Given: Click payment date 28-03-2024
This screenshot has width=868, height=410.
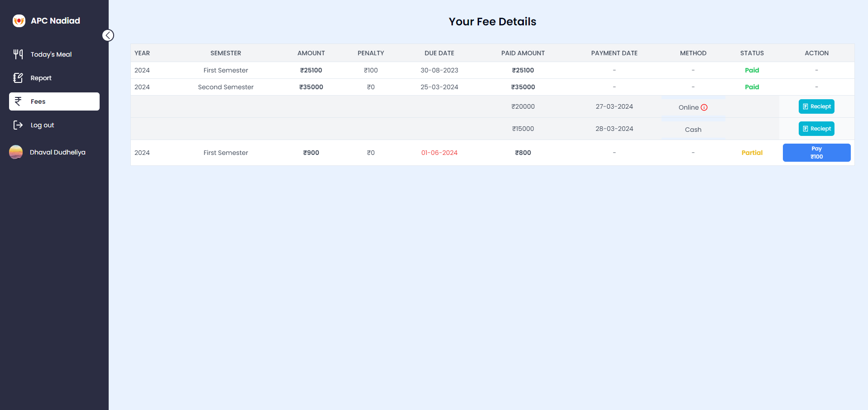Looking at the screenshot, I should click(614, 129).
